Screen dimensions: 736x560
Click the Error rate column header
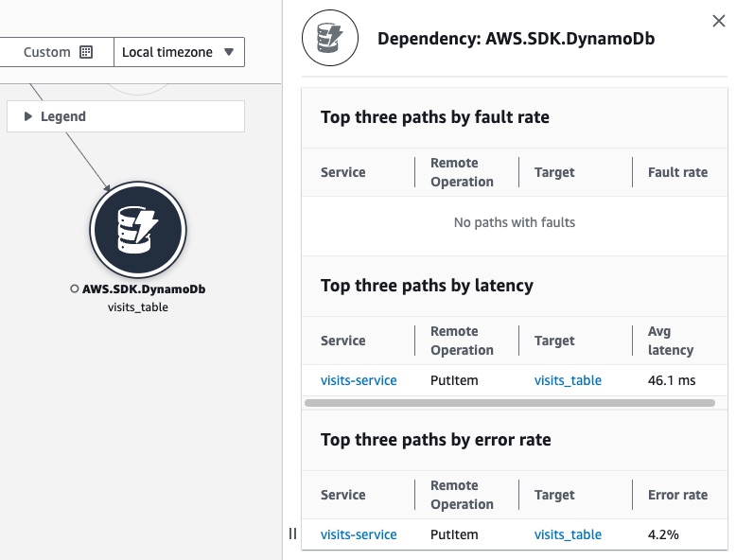coord(677,495)
